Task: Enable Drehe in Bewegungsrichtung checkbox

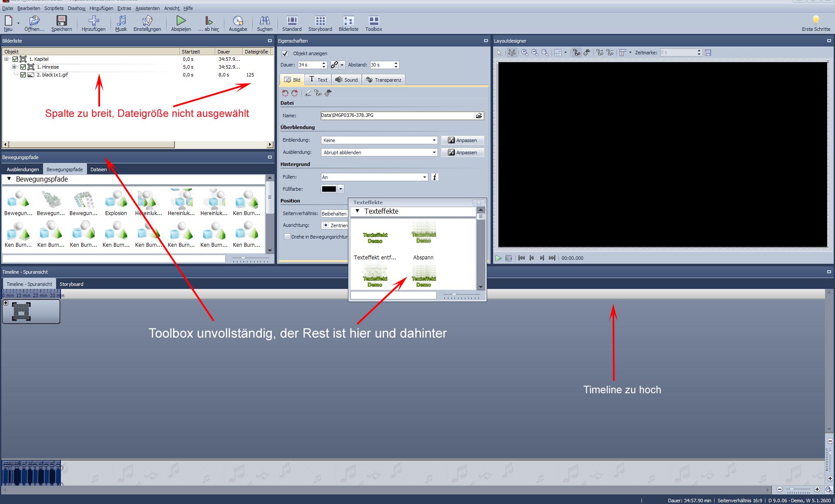Action: (287, 237)
